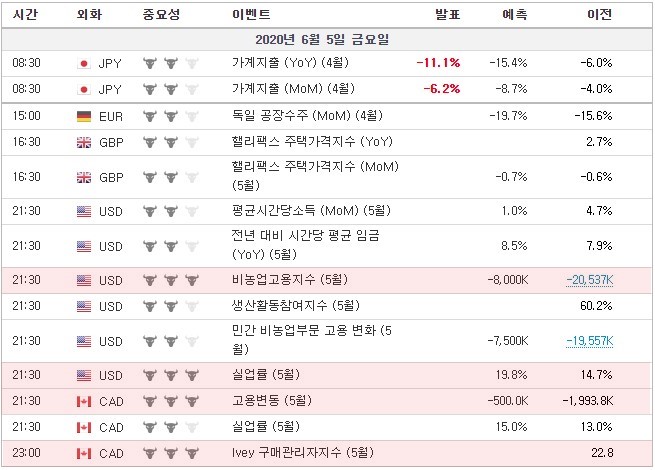655x470 pixels.
Task: Click the faded third bull icon in the 독일 공장수주 row
Action: [192, 116]
